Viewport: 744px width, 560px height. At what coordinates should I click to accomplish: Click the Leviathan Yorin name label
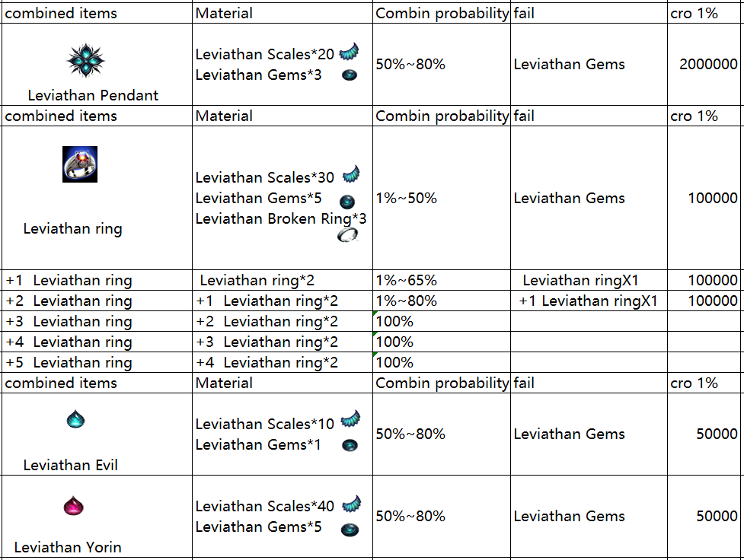[x=68, y=547]
